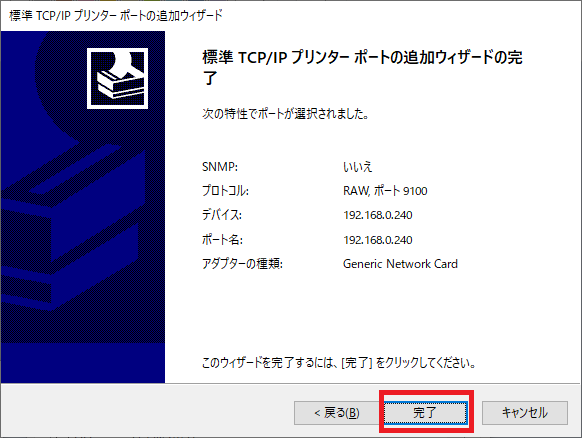Viewport: 582px width, 438px height.
Task: Click the instruction text about clicking 完了
Action: click(x=339, y=362)
